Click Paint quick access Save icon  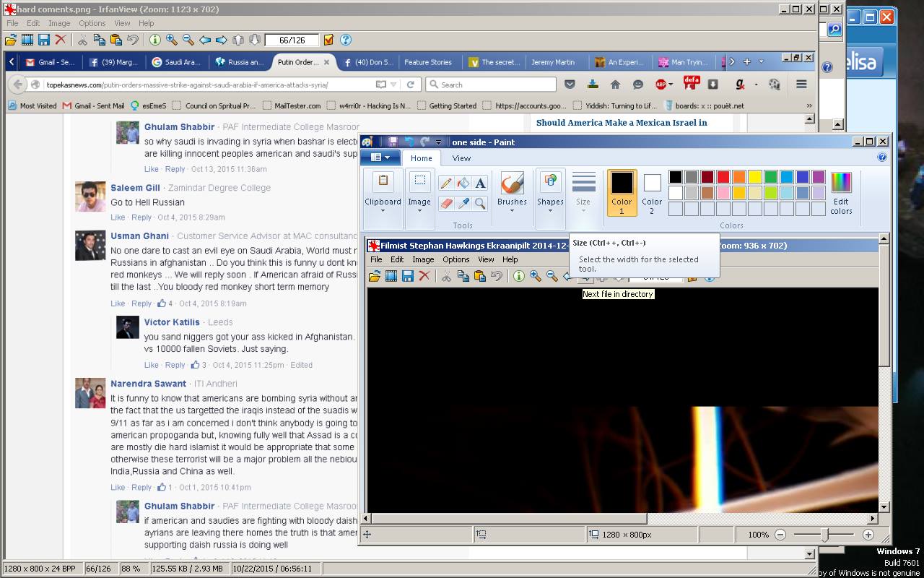pyautogui.click(x=393, y=142)
